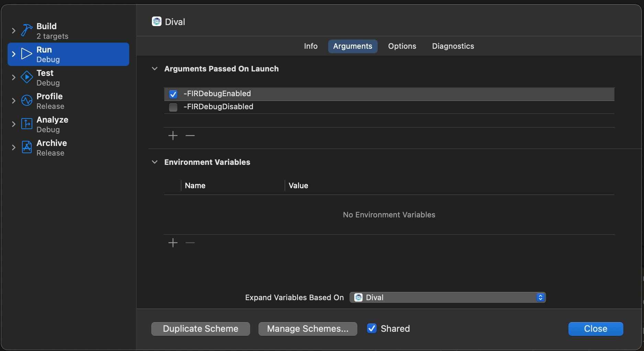Add a new environment variable
The width and height of the screenshot is (644, 351).
click(x=173, y=243)
